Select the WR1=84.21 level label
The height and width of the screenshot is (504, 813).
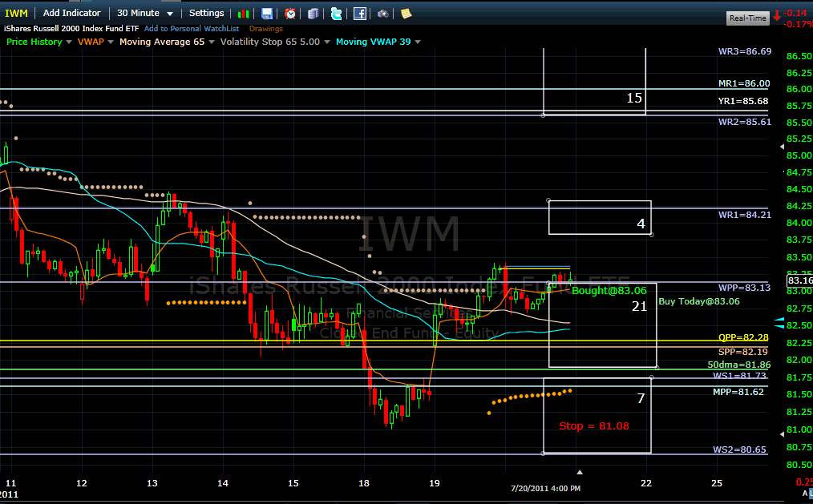pyautogui.click(x=745, y=215)
